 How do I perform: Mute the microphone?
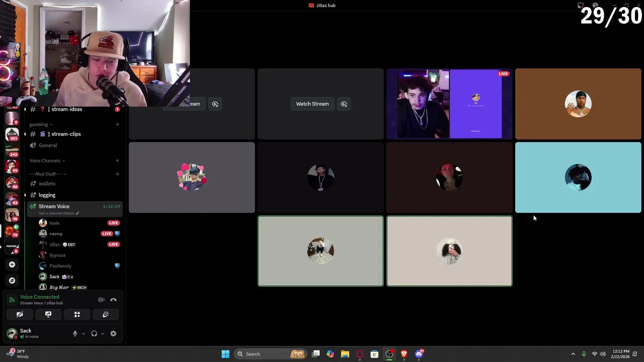coord(75,333)
